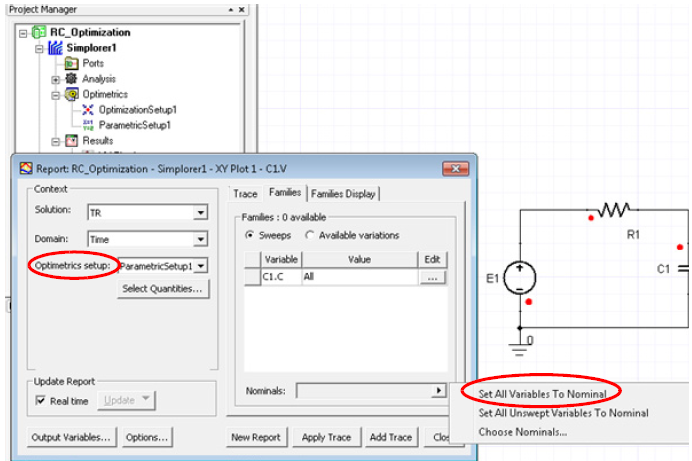
Task: Select the C1 capacitor symbol
Action: pos(684,268)
